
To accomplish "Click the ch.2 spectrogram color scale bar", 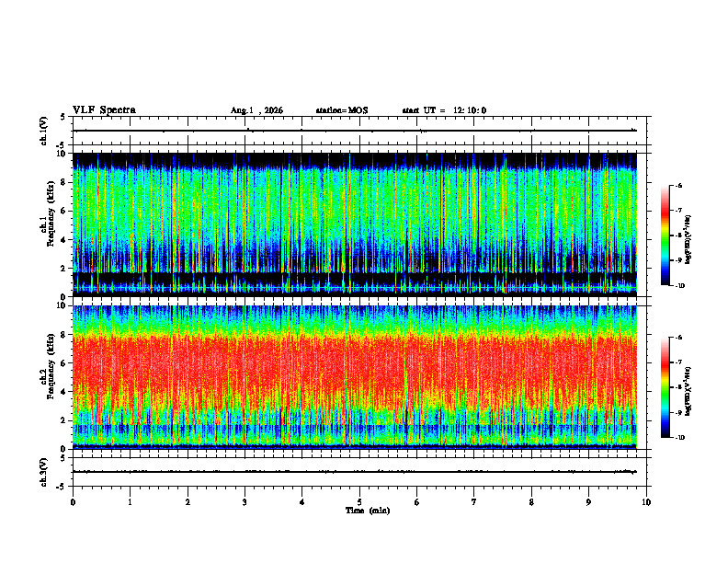I will (x=665, y=387).
